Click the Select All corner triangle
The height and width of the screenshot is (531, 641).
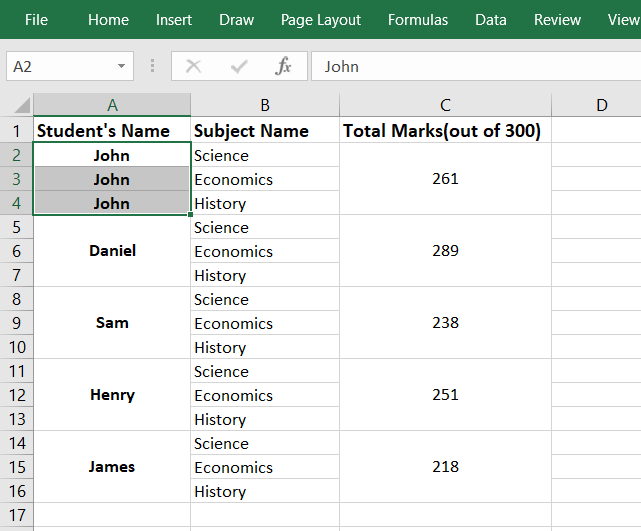click(21, 105)
